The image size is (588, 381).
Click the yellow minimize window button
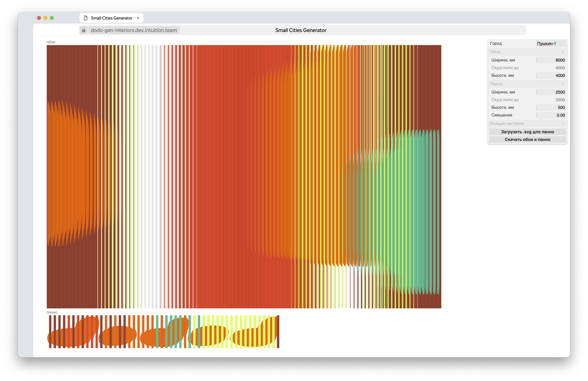coord(45,18)
